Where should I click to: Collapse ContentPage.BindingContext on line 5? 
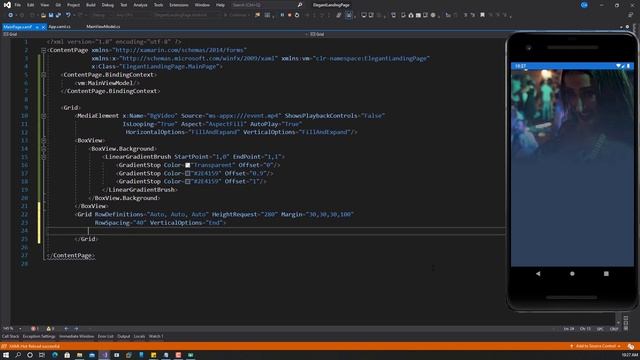click(43, 75)
